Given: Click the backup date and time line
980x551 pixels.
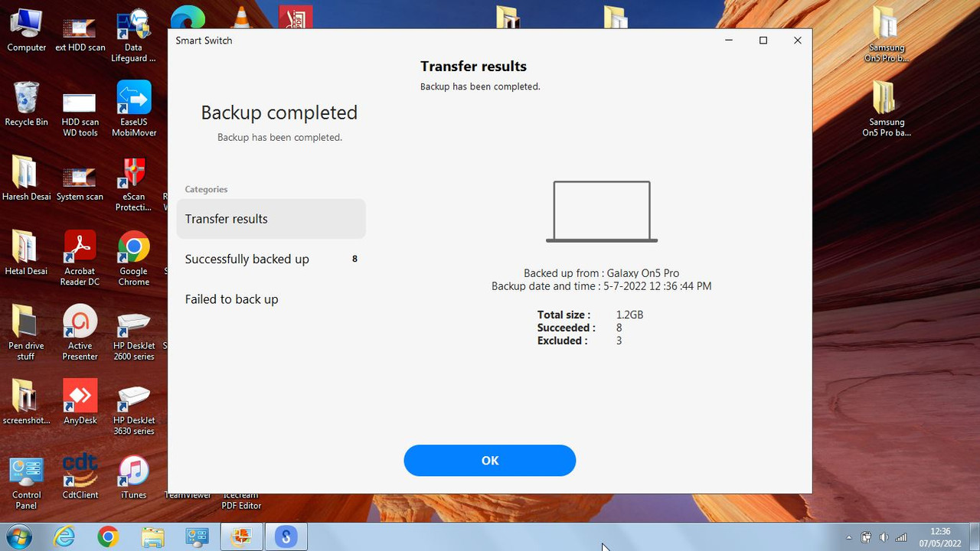Looking at the screenshot, I should [x=601, y=286].
